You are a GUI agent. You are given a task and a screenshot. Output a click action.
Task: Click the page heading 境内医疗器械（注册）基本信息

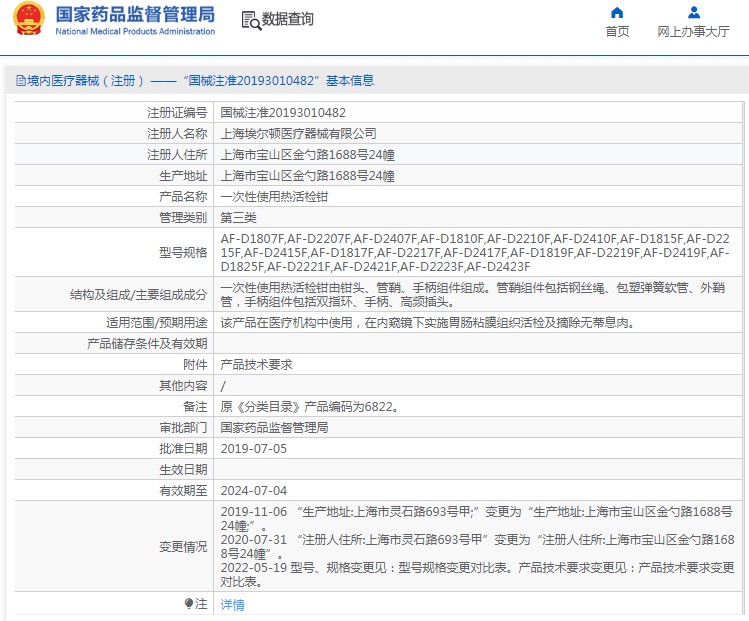[195, 81]
